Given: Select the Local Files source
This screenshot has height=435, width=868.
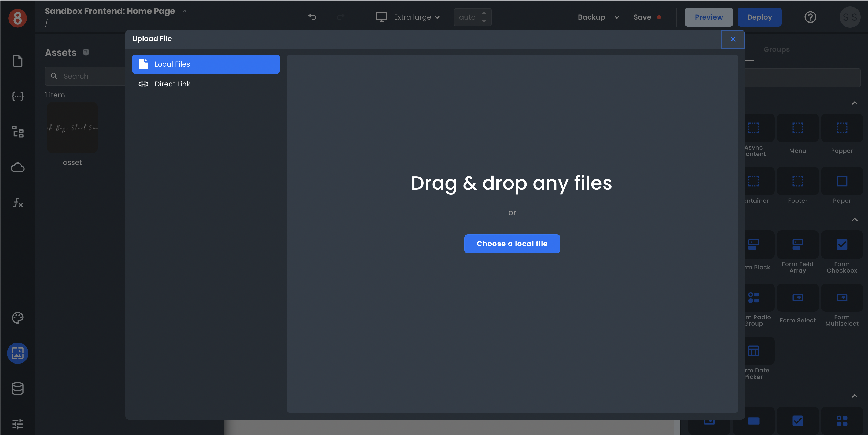Looking at the screenshot, I should pos(205,64).
